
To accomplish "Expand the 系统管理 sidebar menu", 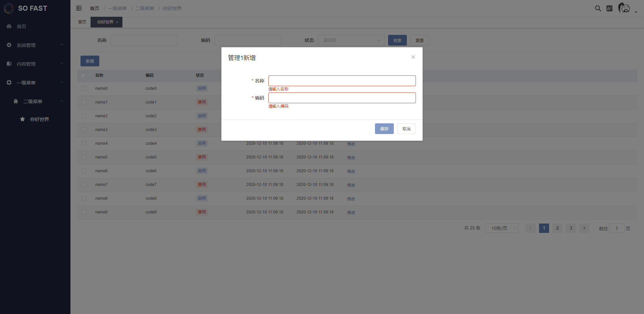I will (x=35, y=45).
